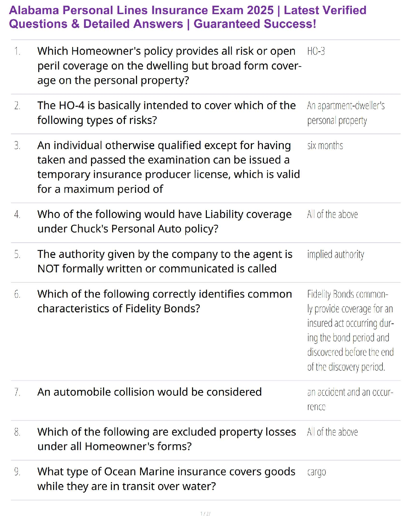Select the HO-3 answer text
Screen dimensions: 411x532
[x=316, y=51]
